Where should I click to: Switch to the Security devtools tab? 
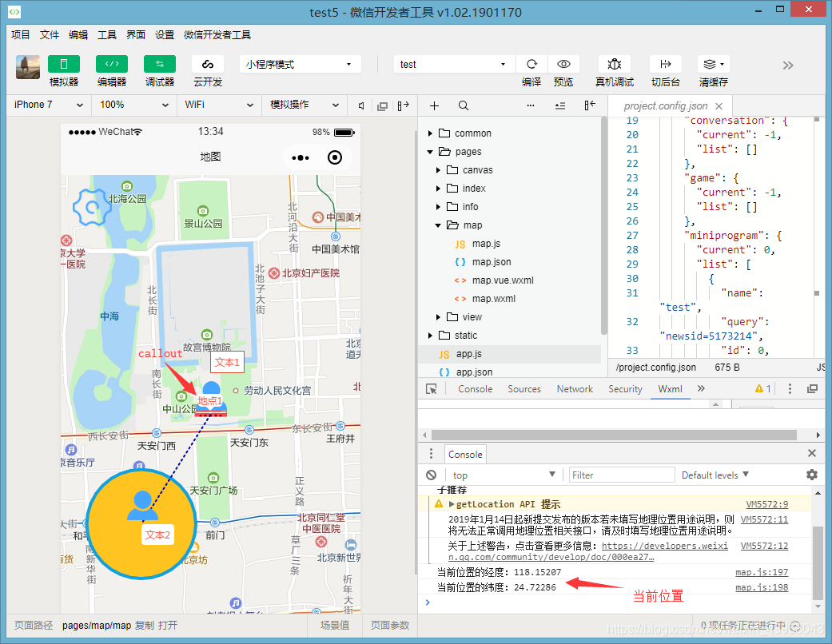pyautogui.click(x=625, y=389)
